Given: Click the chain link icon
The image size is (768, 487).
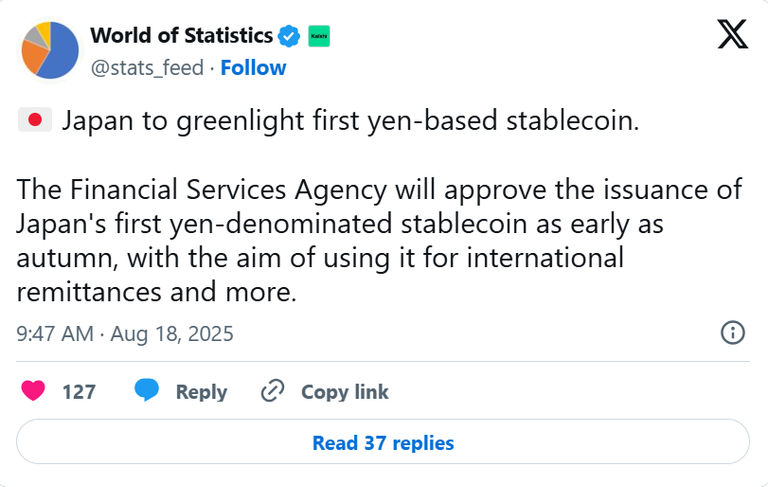Looking at the screenshot, I should click(272, 391).
